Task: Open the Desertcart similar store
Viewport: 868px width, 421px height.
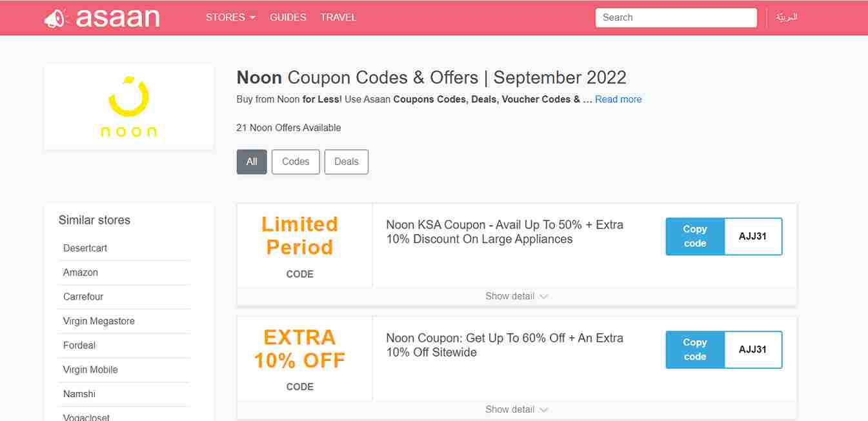Action: (85, 248)
